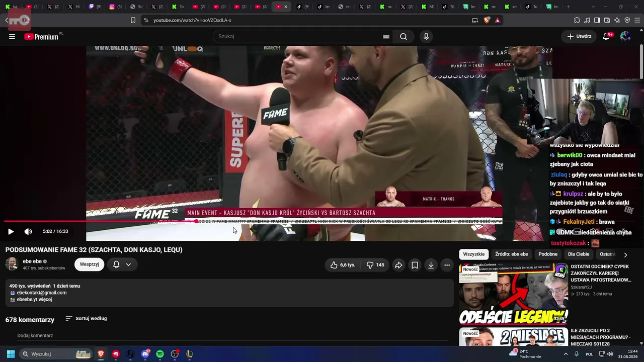The height and width of the screenshot is (362, 644).
Task: Bookmark this page from the address bar
Action: (133, 20)
